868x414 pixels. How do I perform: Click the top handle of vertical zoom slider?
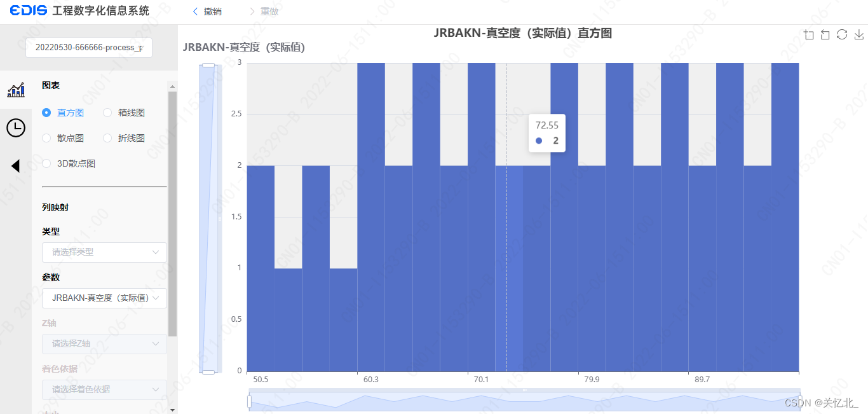tap(208, 64)
